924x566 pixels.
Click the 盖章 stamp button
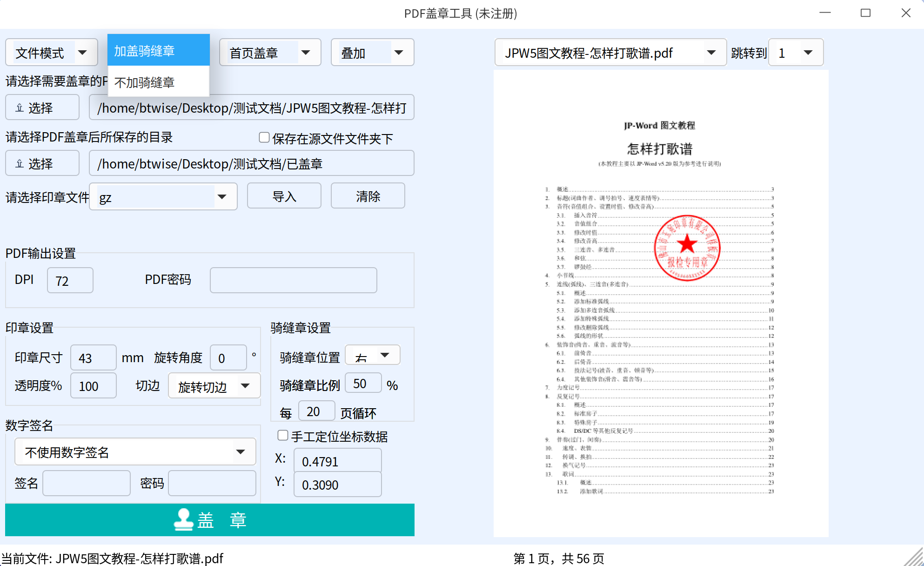click(210, 520)
